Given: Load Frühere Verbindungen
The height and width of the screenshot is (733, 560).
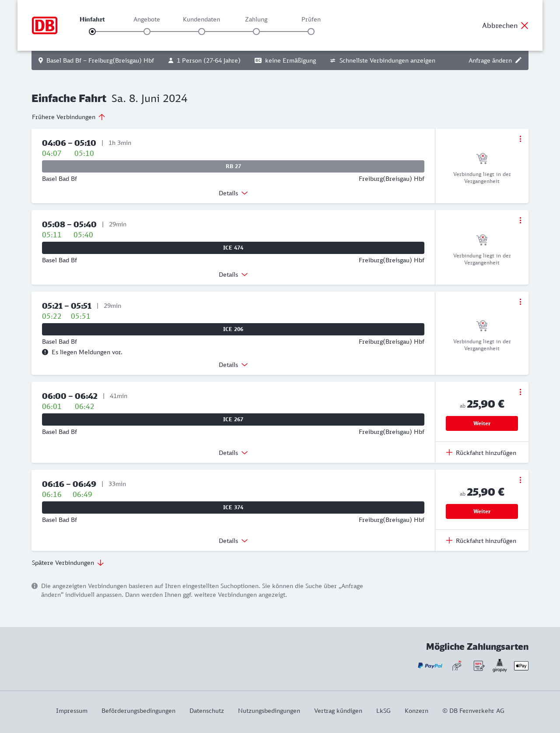Looking at the screenshot, I should click(69, 117).
